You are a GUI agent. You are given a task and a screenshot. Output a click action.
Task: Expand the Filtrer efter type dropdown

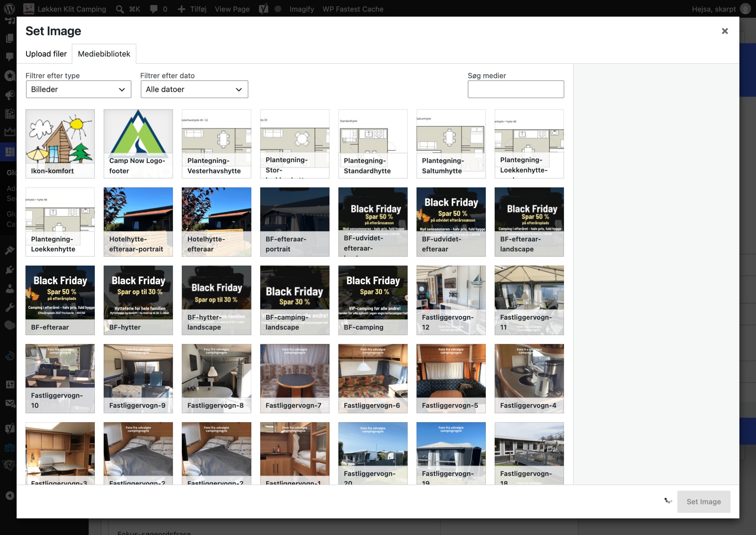(78, 89)
